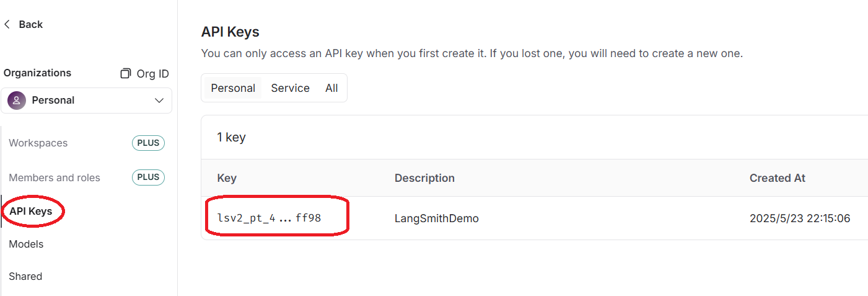Switch to the Service keys tab
Viewport: 868px width, 296px height.
pos(290,88)
